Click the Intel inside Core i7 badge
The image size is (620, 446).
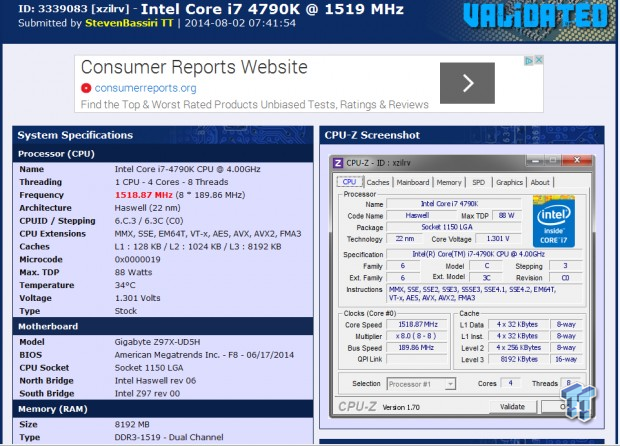point(554,221)
